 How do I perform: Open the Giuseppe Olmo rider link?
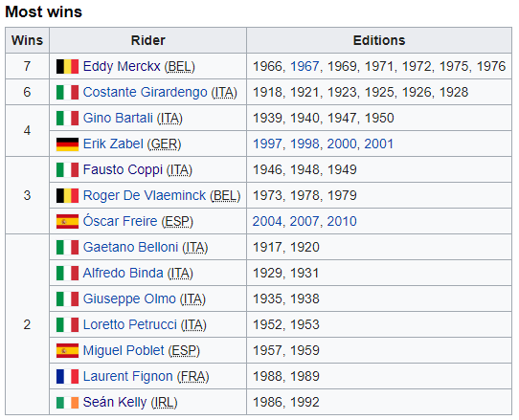(129, 299)
